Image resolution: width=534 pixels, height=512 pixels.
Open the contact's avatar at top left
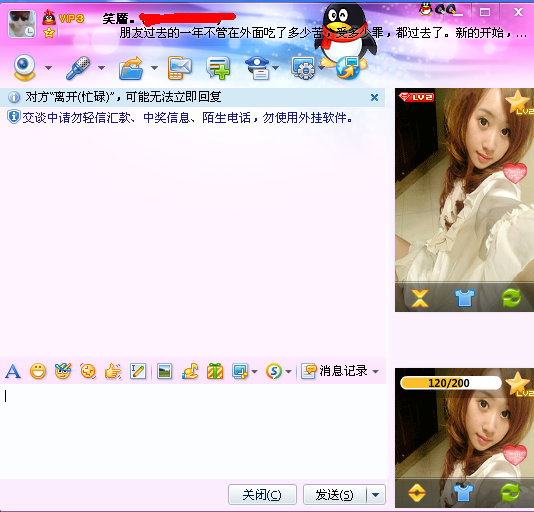22,24
